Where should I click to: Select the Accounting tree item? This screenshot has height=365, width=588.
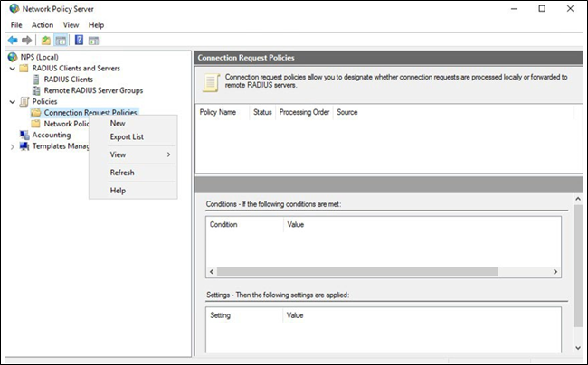point(52,135)
